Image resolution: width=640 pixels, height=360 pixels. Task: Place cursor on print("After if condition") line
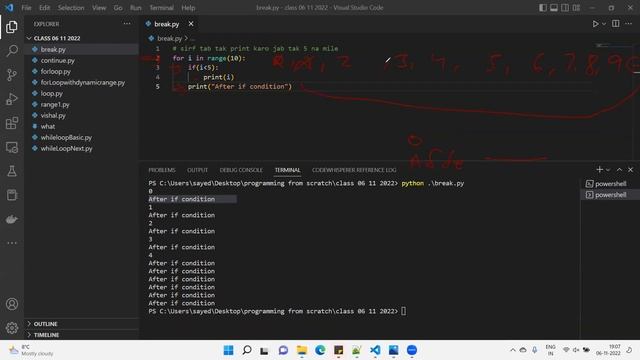coord(240,87)
